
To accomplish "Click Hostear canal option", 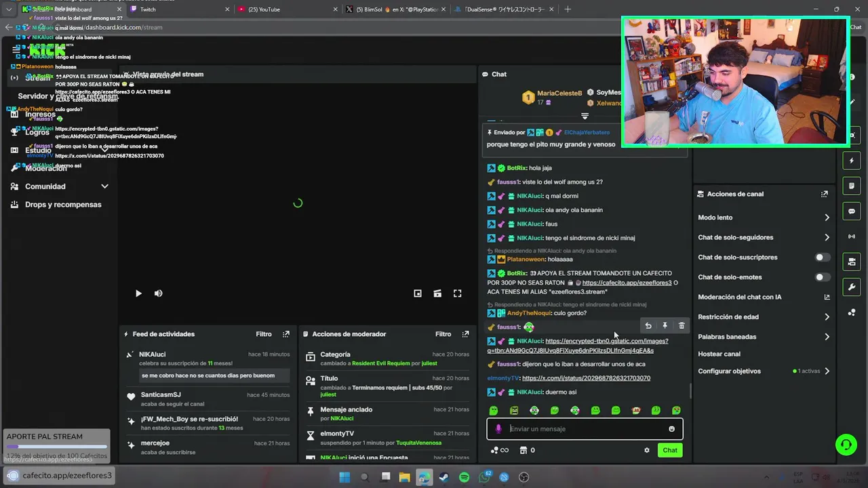I will point(719,354).
